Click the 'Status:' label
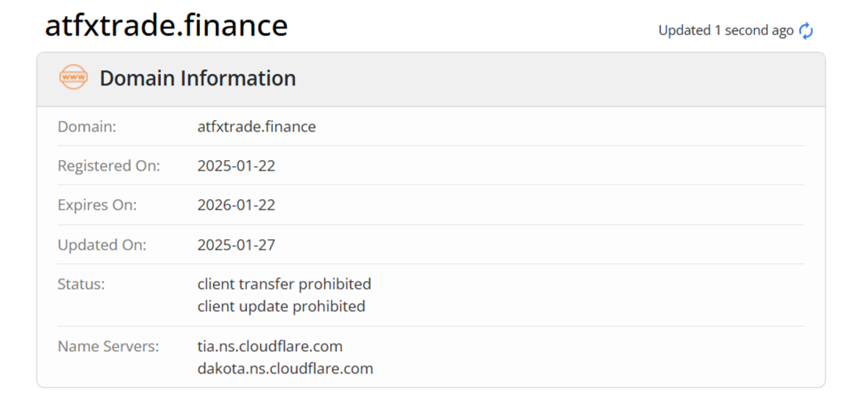Viewport: 843px width, 402px height. 81,284
